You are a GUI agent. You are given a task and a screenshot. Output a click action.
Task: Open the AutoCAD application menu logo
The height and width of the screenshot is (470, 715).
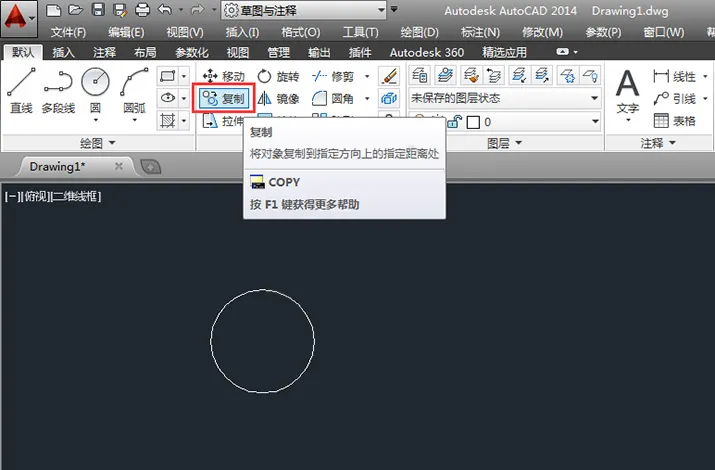pyautogui.click(x=18, y=18)
